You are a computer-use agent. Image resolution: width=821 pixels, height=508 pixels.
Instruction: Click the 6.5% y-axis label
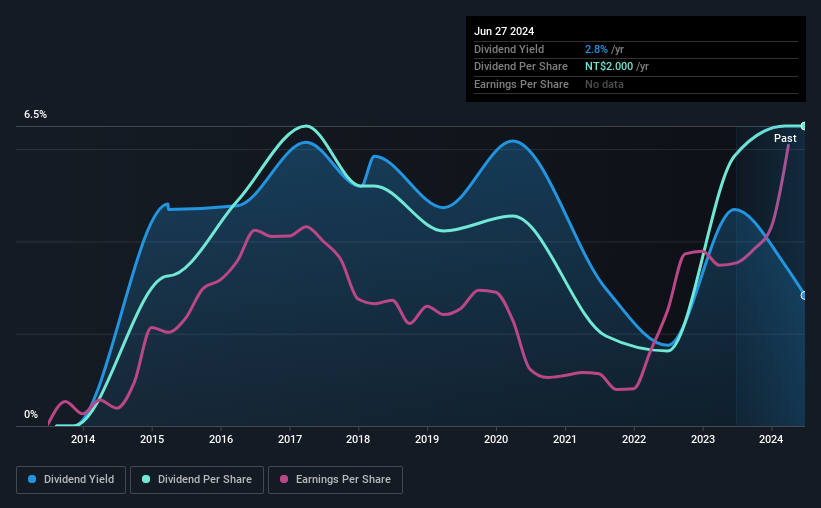tap(35, 114)
